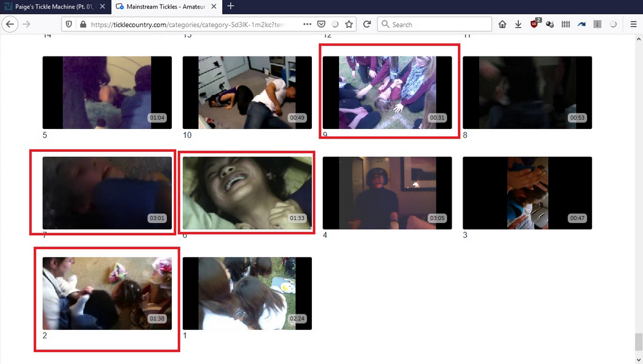The image size is (643, 364).
Task: Go to the Home page icon
Action: (503, 25)
